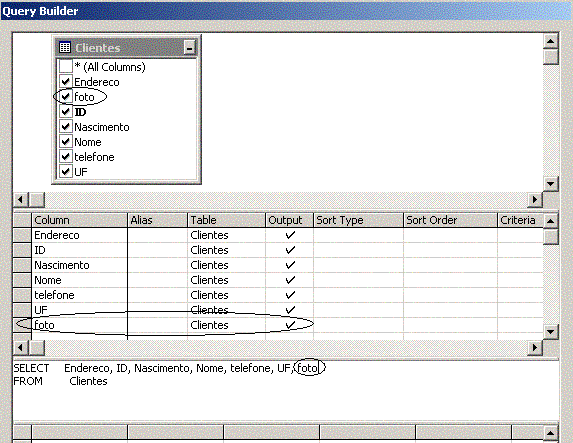573x443 pixels.
Task: Click diagram pane scroll right arrow
Action: click(535, 200)
